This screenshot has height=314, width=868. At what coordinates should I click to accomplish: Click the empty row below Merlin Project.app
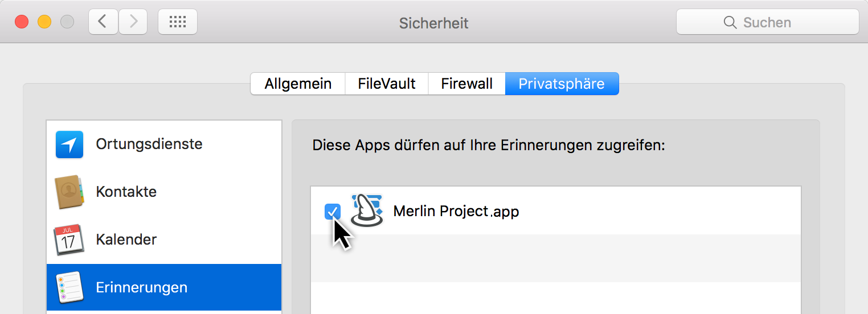coord(555,258)
